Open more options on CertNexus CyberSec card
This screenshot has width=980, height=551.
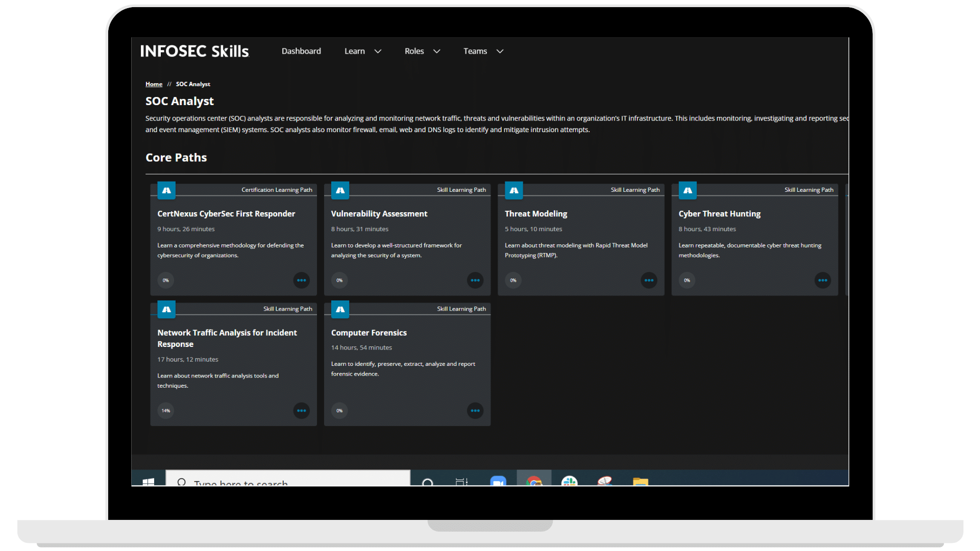[x=301, y=280]
